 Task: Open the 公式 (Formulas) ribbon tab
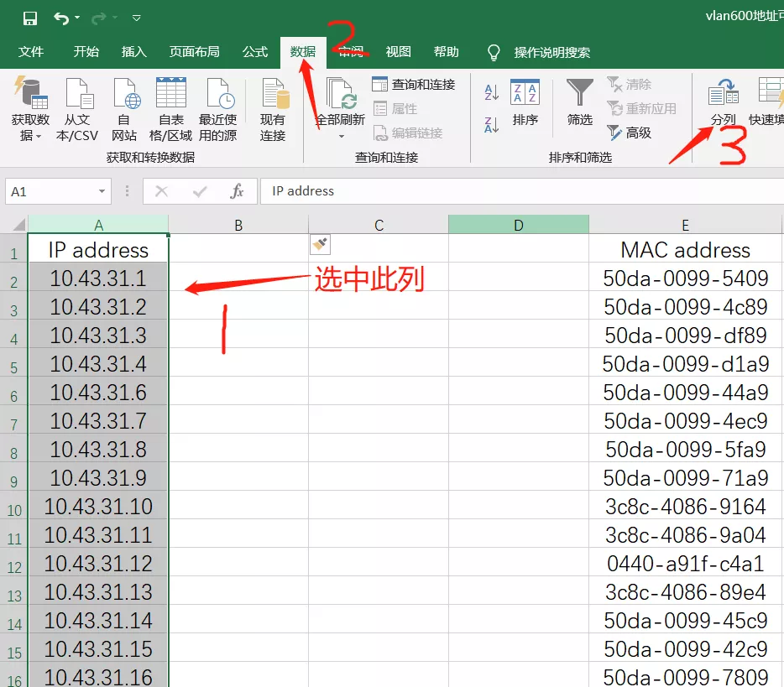[x=255, y=52]
